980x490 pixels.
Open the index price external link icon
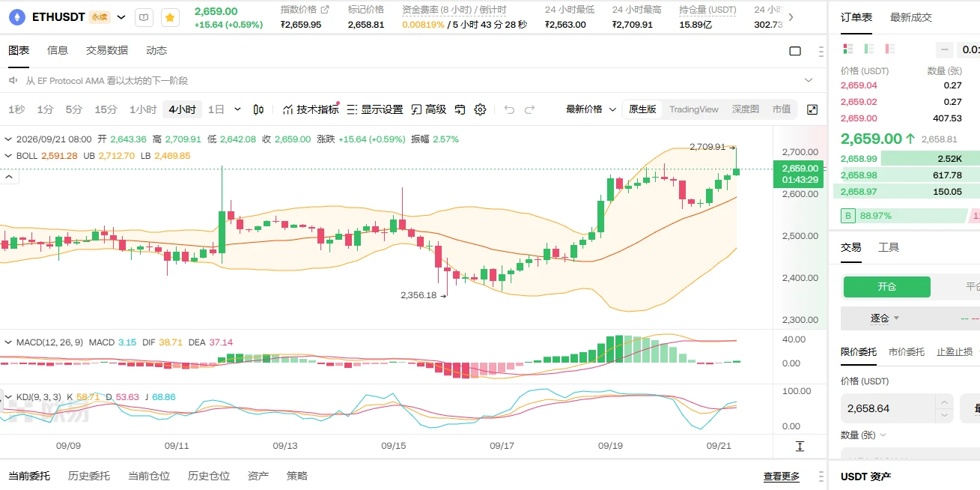click(x=324, y=10)
